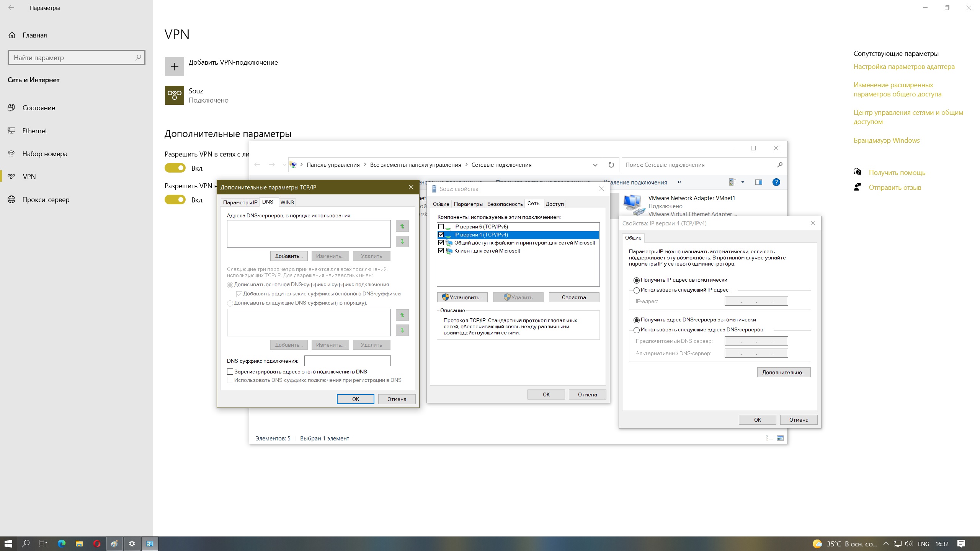Click Дополнительно button in IPv4 properties
The width and height of the screenshot is (980, 551).
(x=784, y=372)
